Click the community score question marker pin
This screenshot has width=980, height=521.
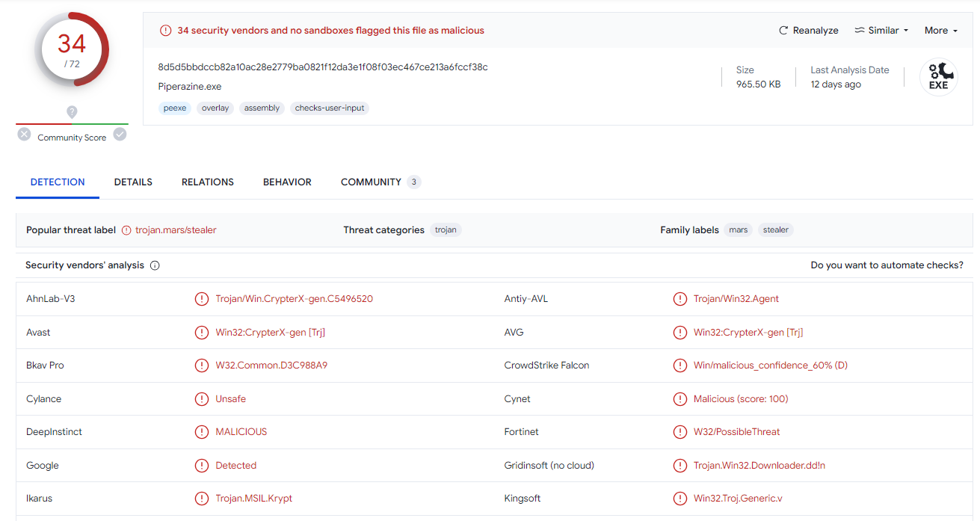pos(72,112)
